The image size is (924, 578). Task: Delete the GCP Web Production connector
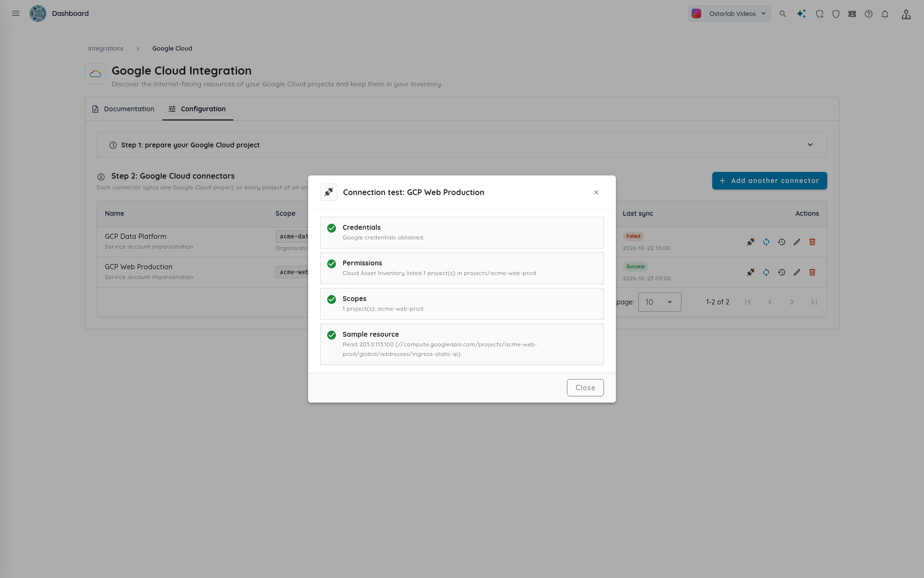tap(812, 272)
